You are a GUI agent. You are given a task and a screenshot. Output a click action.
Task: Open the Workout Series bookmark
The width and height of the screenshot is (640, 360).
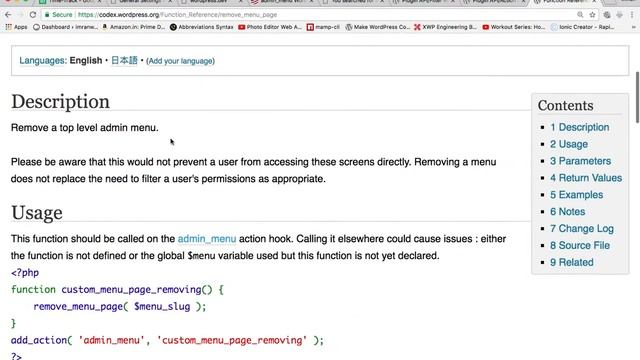pos(514,27)
